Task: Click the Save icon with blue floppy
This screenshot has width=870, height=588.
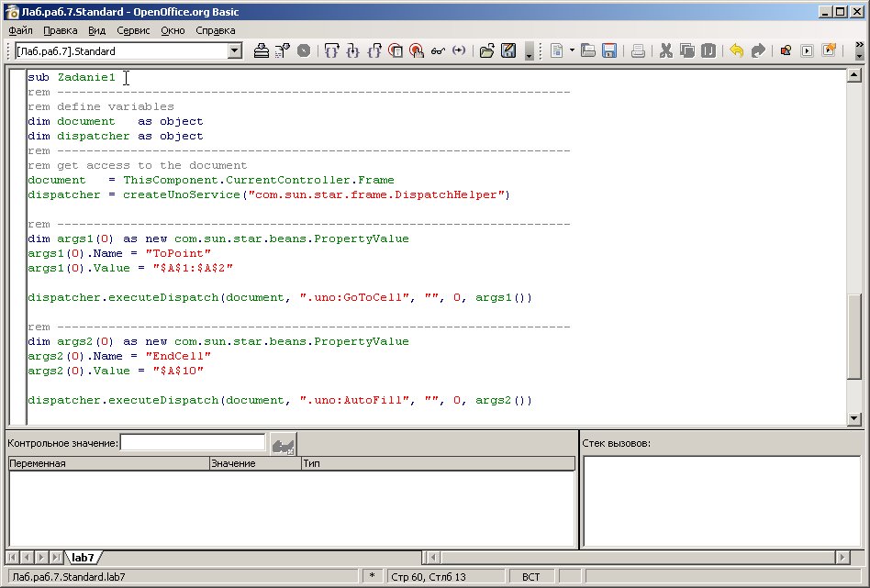Action: point(608,51)
